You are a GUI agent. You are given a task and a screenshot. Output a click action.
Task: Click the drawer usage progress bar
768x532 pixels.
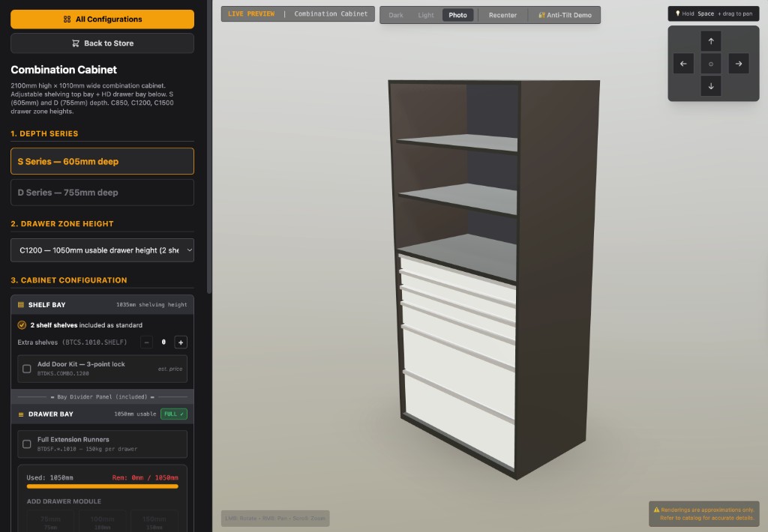pyautogui.click(x=102, y=486)
